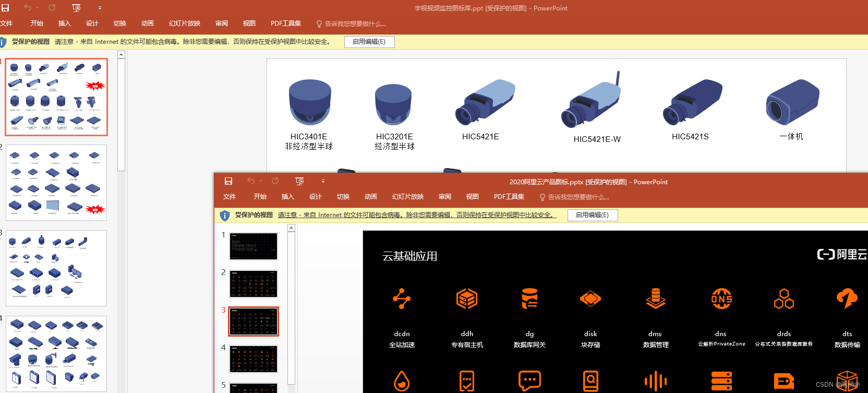Click protected view warning link in front window

417,215
